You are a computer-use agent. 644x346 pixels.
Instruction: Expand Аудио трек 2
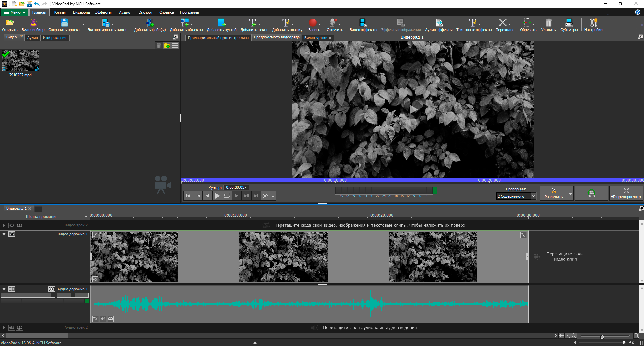4,328
